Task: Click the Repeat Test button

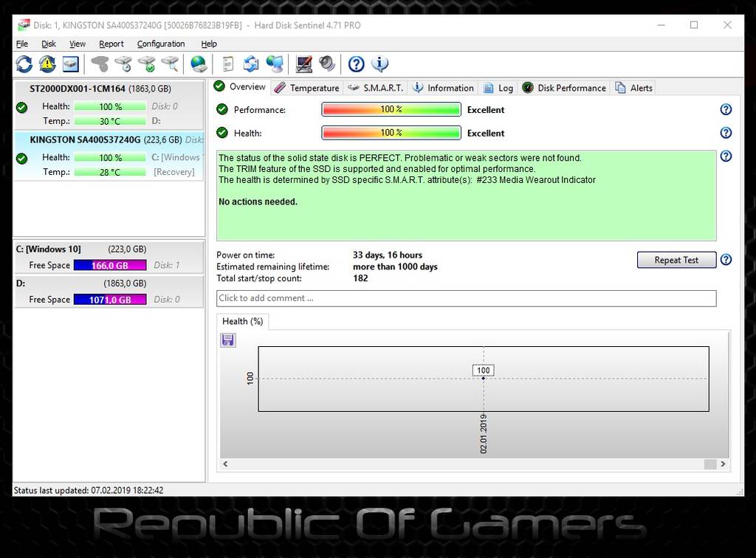Action: 676,260
